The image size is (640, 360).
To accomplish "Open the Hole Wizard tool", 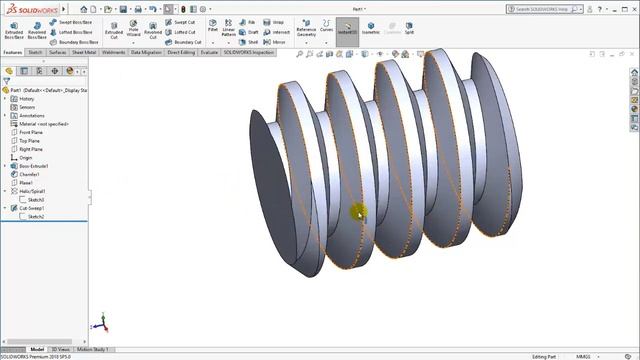I will [x=133, y=28].
